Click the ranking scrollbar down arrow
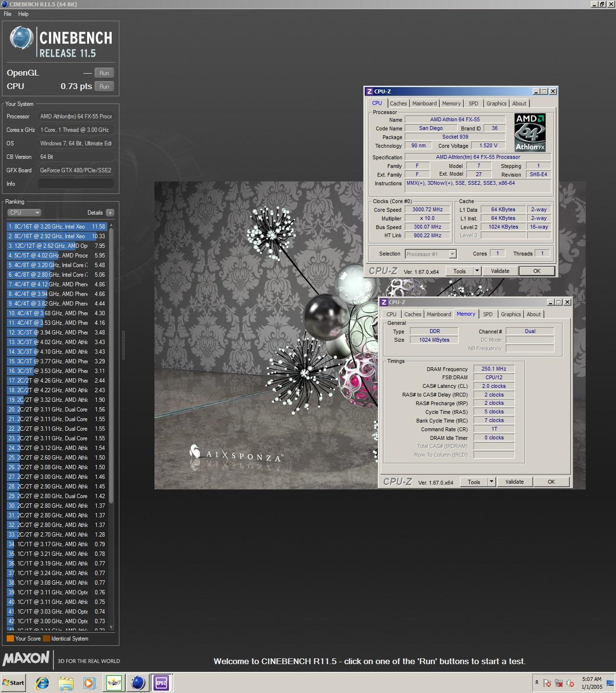This screenshot has width=616, height=693. tap(112, 627)
